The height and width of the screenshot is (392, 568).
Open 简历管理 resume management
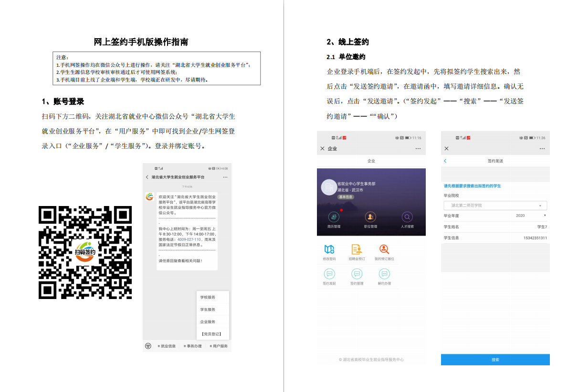[x=334, y=220]
